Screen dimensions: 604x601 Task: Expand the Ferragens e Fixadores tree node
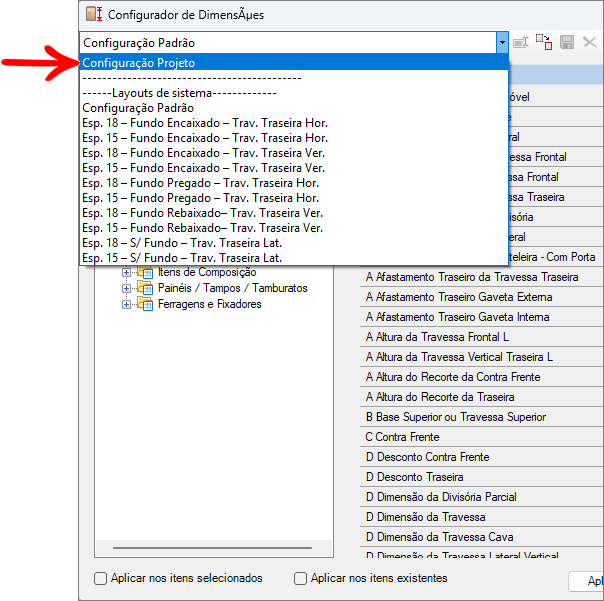click(x=126, y=304)
